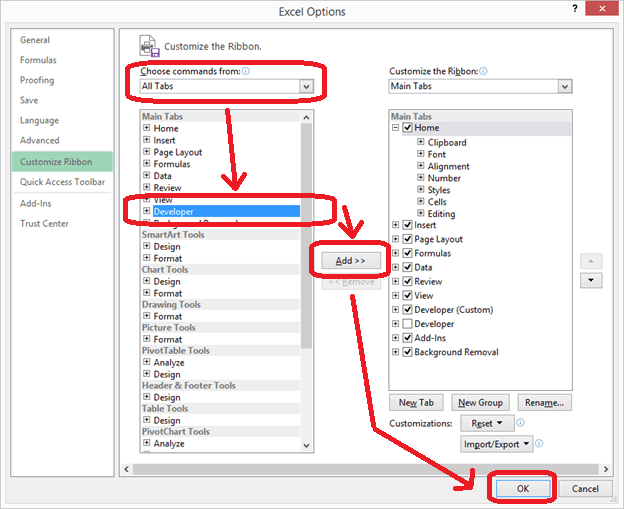Click horizontal scrollbar right arrow
Screen dimensions: 624x509
coord(606,469)
